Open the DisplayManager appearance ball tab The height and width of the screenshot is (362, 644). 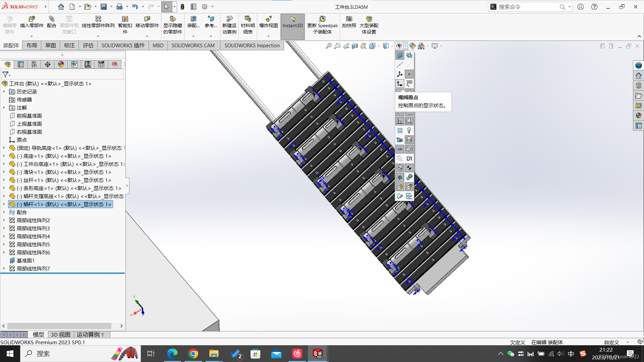point(61,64)
